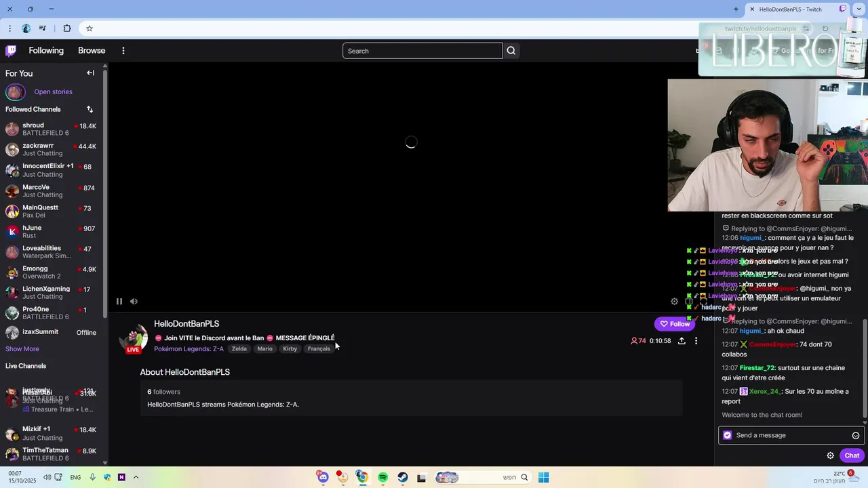
Task: Open Steam from taskbar
Action: [403, 478]
